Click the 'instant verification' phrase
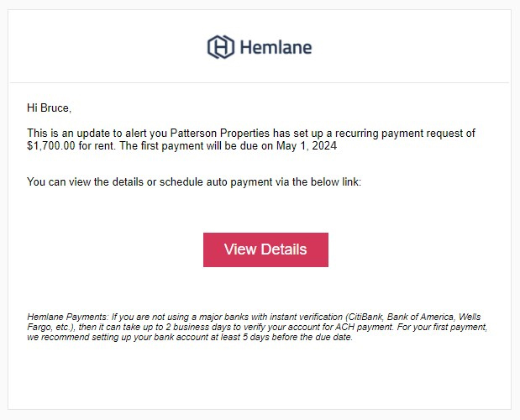 tap(306, 317)
